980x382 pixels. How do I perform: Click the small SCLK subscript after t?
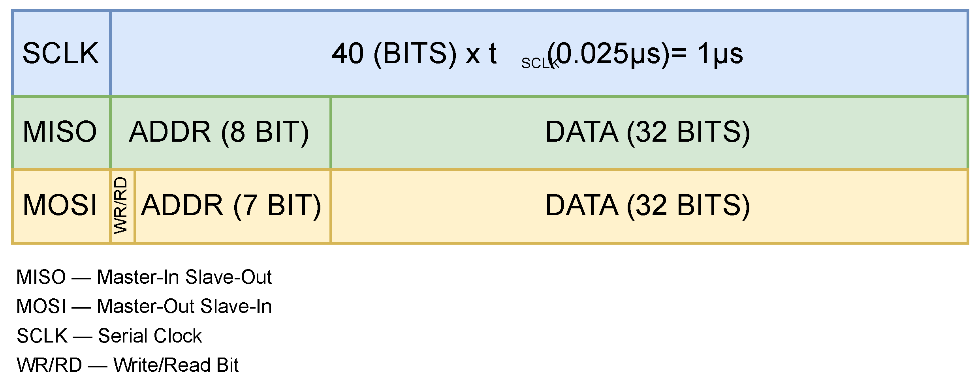540,63
